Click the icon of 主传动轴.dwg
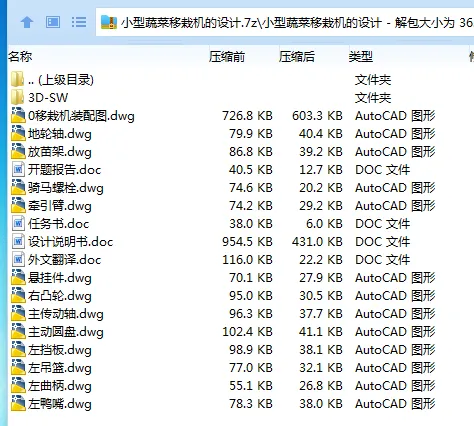 [18, 314]
